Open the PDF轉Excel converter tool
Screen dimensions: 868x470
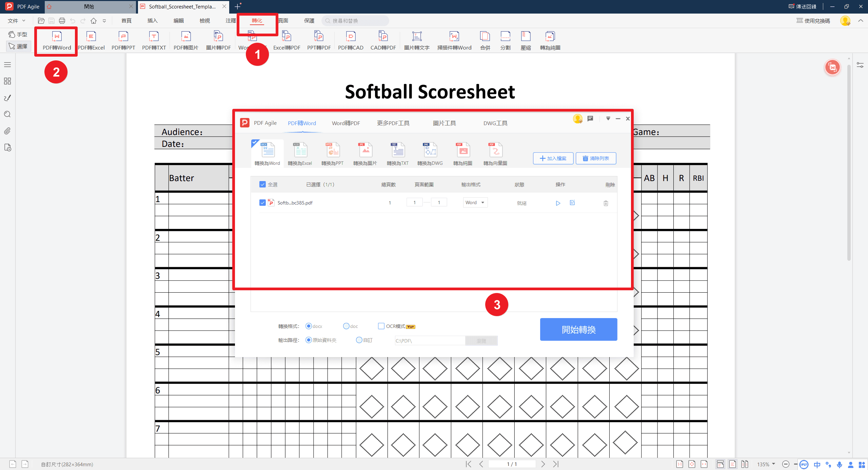coord(91,41)
